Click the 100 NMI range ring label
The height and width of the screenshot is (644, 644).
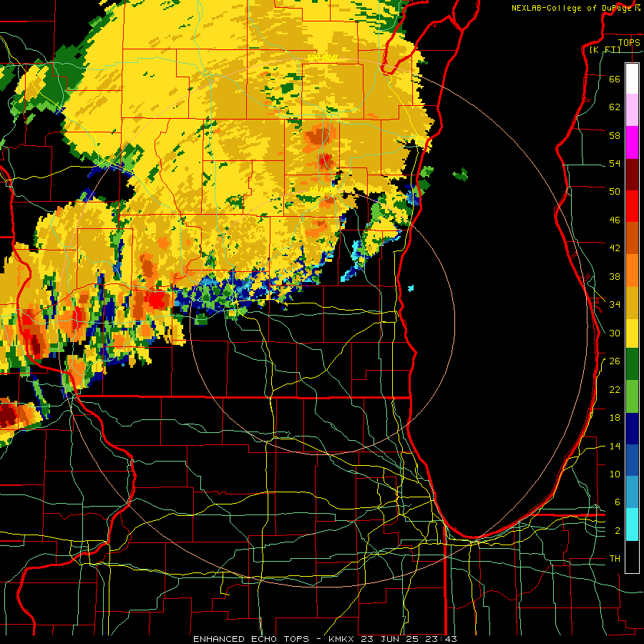point(323,57)
